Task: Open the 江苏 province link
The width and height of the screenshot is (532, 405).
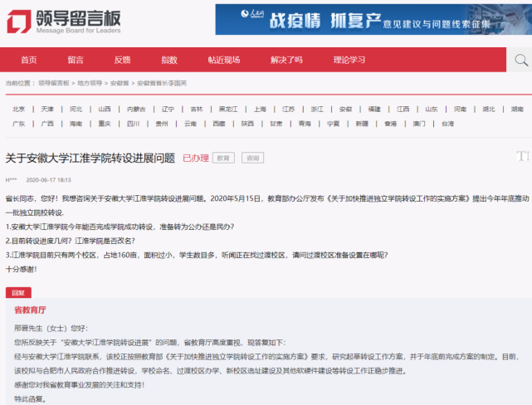Action: click(x=288, y=110)
